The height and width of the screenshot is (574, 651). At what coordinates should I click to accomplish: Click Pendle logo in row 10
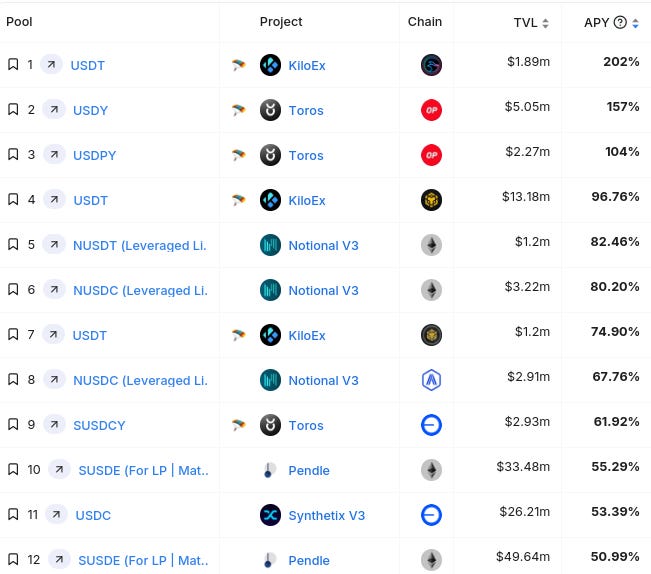pos(270,470)
